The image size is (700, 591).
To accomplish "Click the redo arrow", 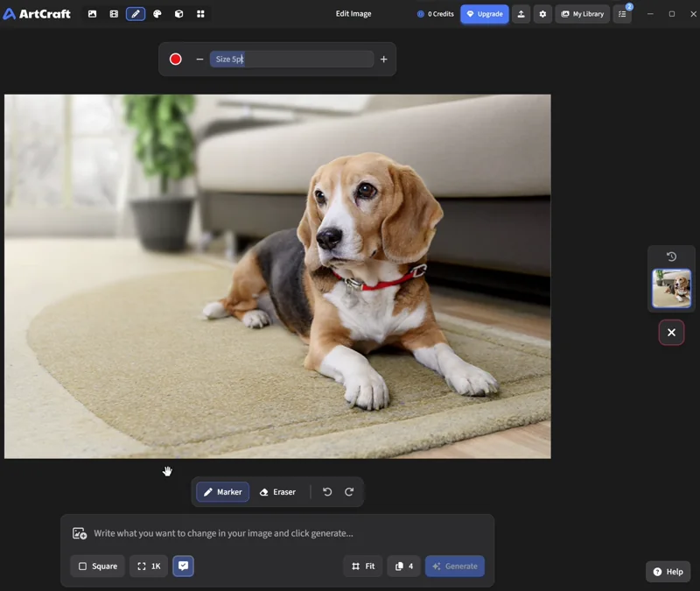I will 349,492.
